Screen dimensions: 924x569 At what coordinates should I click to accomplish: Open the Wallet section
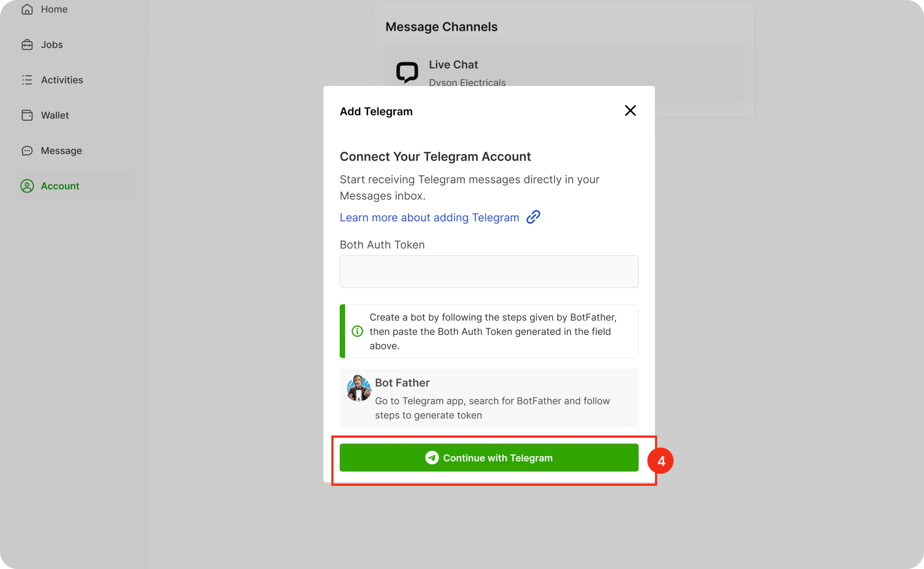pos(55,115)
